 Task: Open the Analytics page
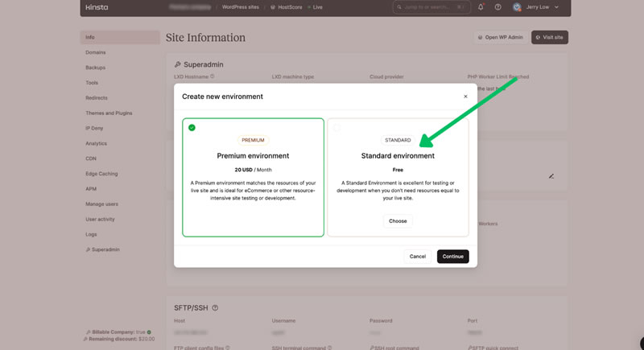pos(96,143)
